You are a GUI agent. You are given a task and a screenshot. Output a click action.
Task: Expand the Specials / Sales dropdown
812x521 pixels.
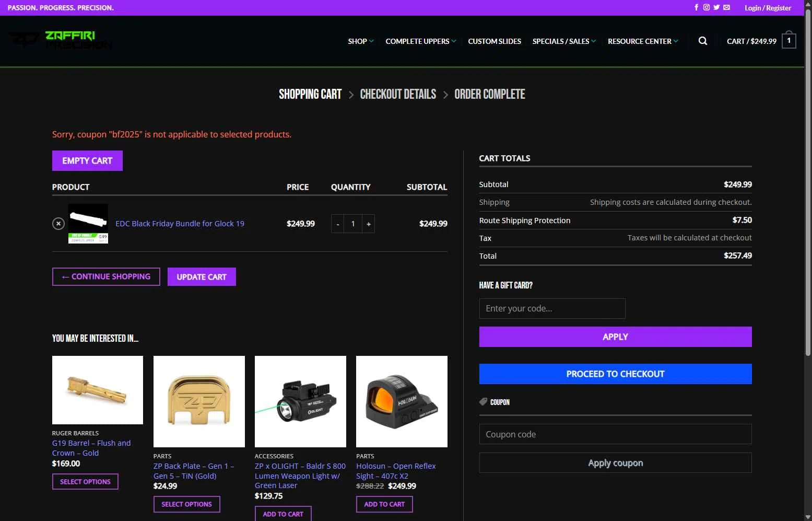coord(564,41)
